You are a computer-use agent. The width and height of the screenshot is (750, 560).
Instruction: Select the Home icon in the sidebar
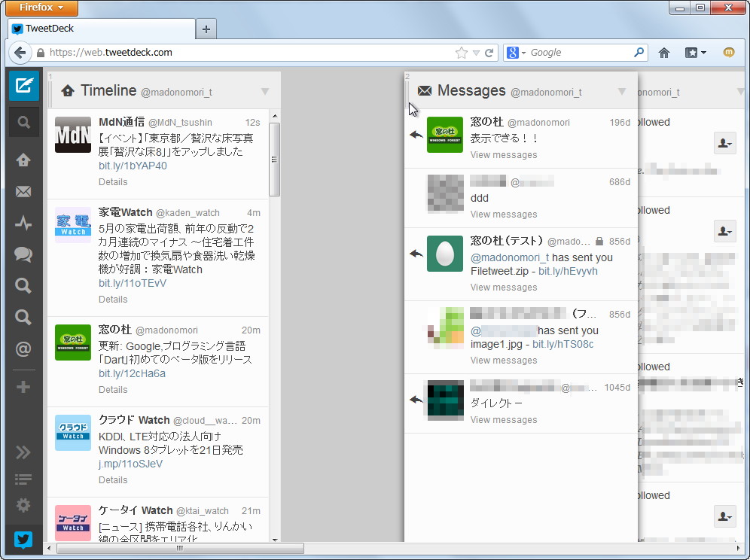point(23,160)
